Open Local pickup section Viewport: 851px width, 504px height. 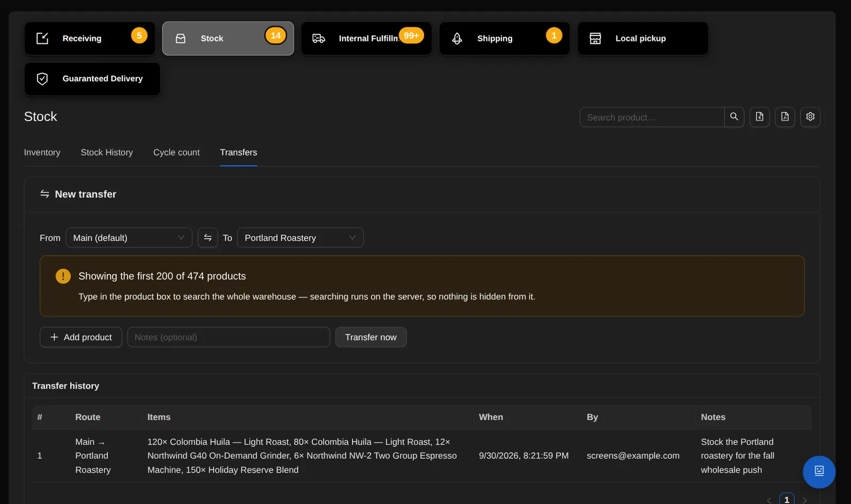click(x=643, y=38)
